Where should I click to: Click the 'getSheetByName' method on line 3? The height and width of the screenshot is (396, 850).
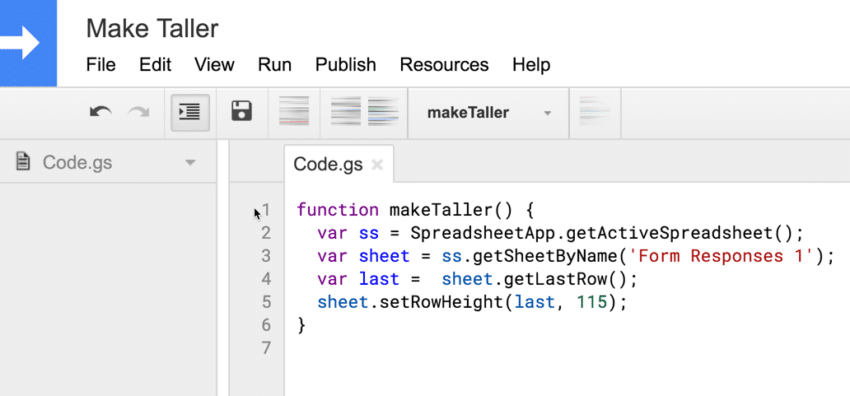tap(545, 256)
